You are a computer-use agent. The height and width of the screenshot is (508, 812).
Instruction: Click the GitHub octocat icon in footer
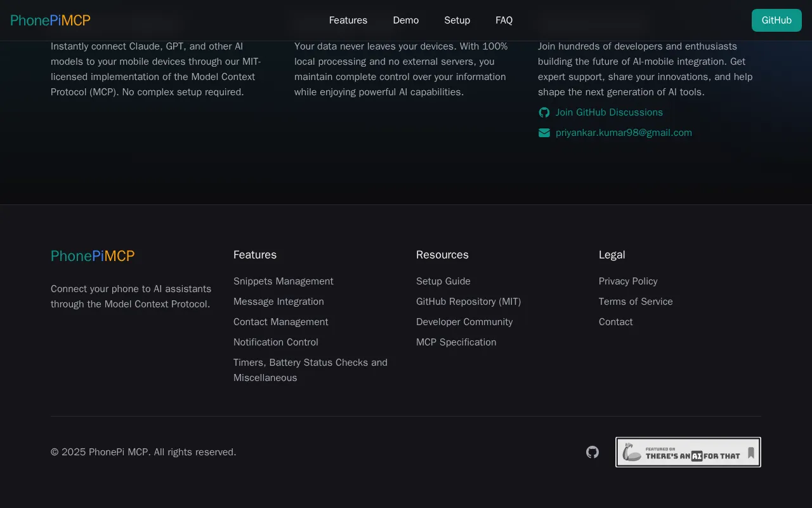(593, 452)
